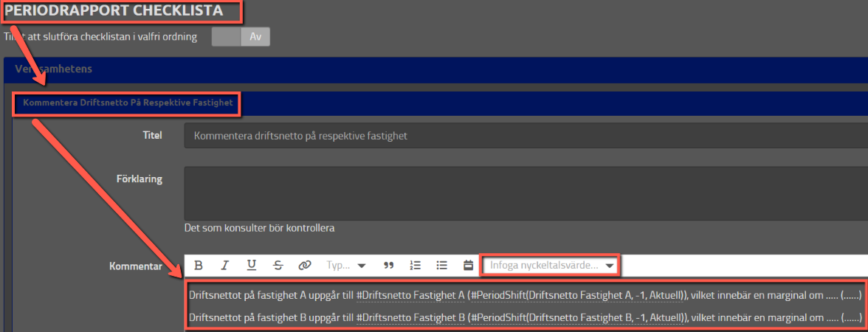Click '#PeriodShift(Driftsnetto Fastighet B, -1, Aktuell)' tag

(578, 318)
